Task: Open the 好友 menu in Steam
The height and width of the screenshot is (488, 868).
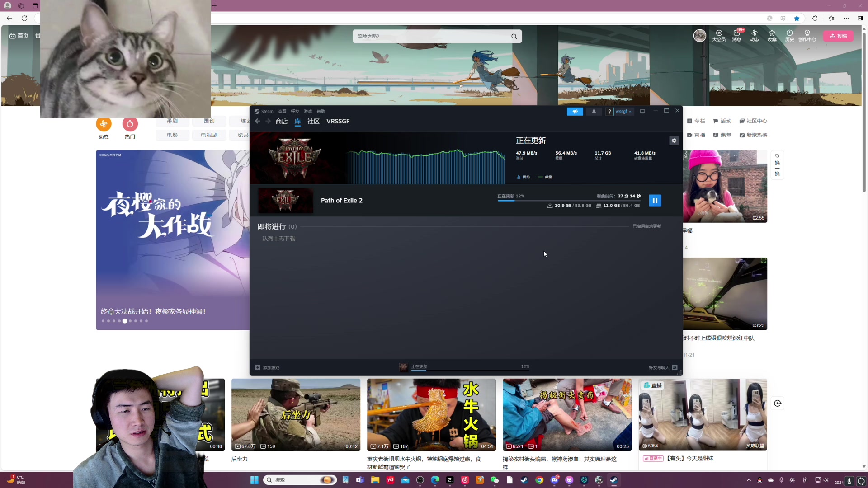Action: (295, 112)
